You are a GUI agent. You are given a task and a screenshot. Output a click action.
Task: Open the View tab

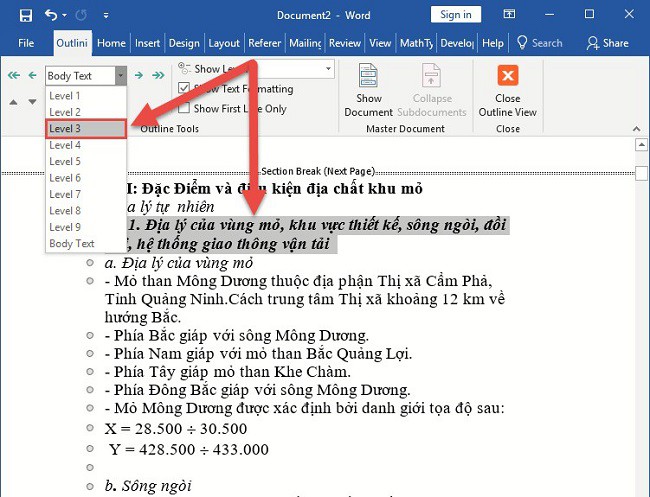pyautogui.click(x=380, y=43)
